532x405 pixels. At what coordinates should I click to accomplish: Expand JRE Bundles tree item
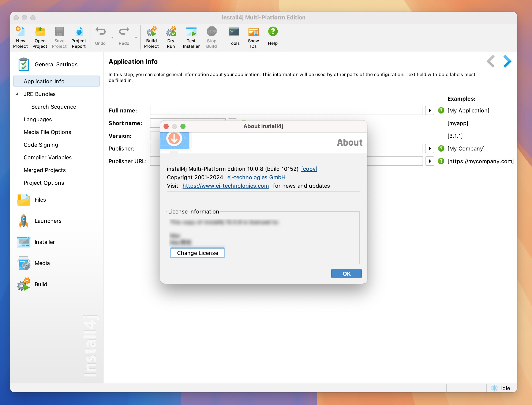[18, 94]
